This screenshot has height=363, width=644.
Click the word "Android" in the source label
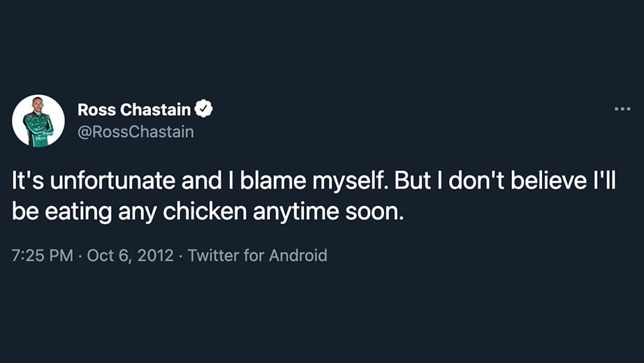click(x=298, y=255)
